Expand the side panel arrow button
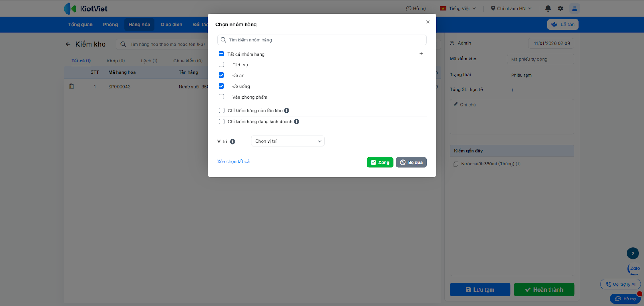 633,253
